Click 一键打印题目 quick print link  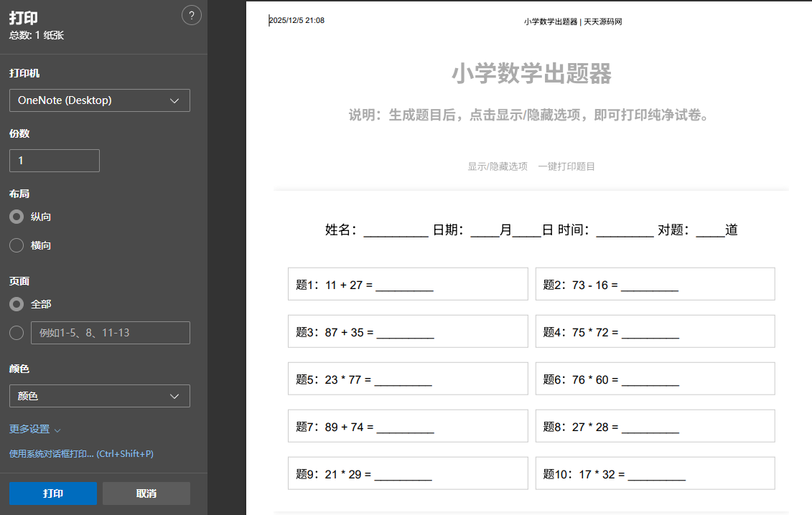[x=566, y=166]
